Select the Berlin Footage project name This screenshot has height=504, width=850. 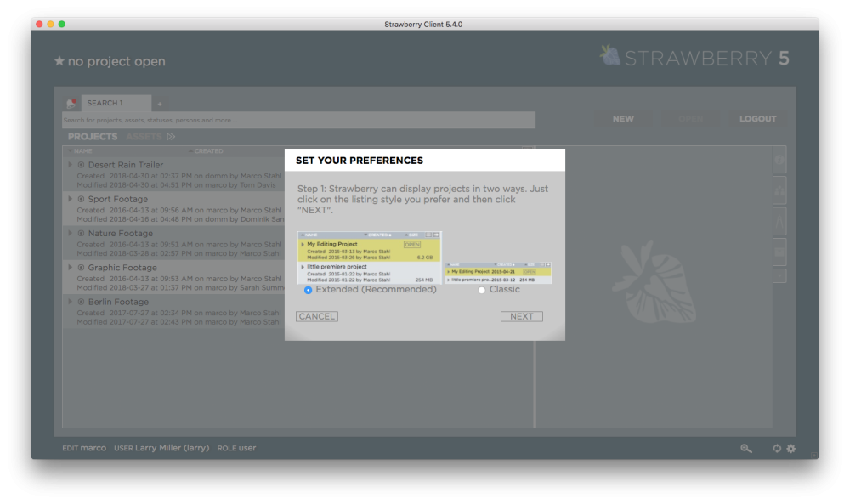click(x=118, y=302)
